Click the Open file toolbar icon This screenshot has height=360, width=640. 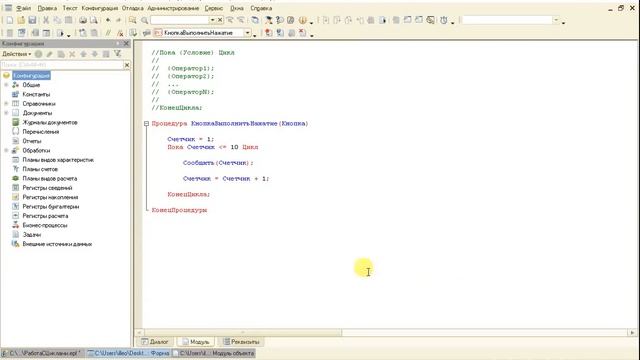pos(21,20)
